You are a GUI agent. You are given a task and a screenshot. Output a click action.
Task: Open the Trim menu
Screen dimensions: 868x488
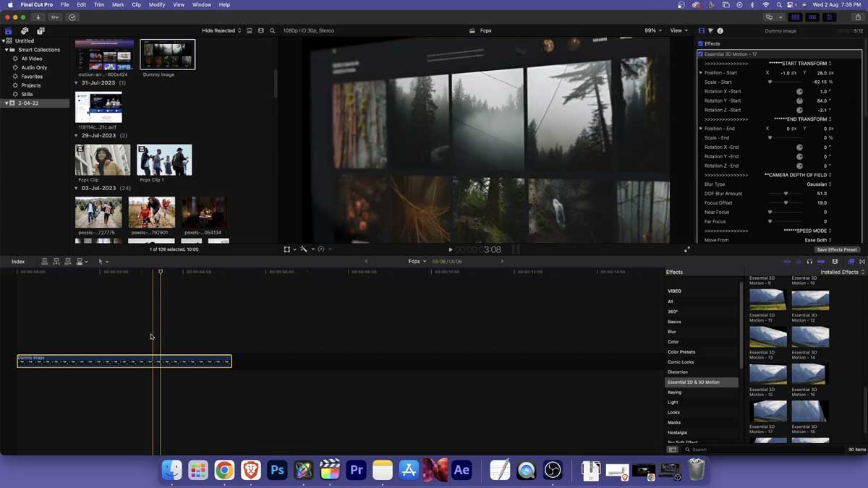(99, 5)
